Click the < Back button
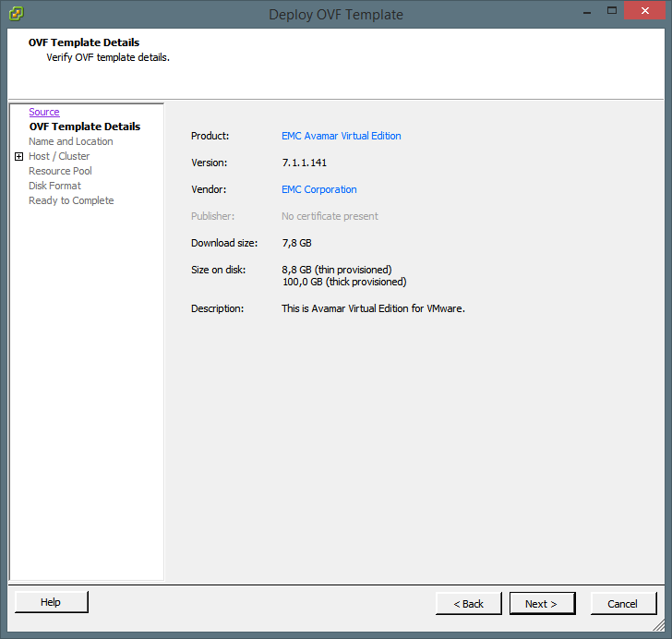672x639 pixels. tap(468, 604)
